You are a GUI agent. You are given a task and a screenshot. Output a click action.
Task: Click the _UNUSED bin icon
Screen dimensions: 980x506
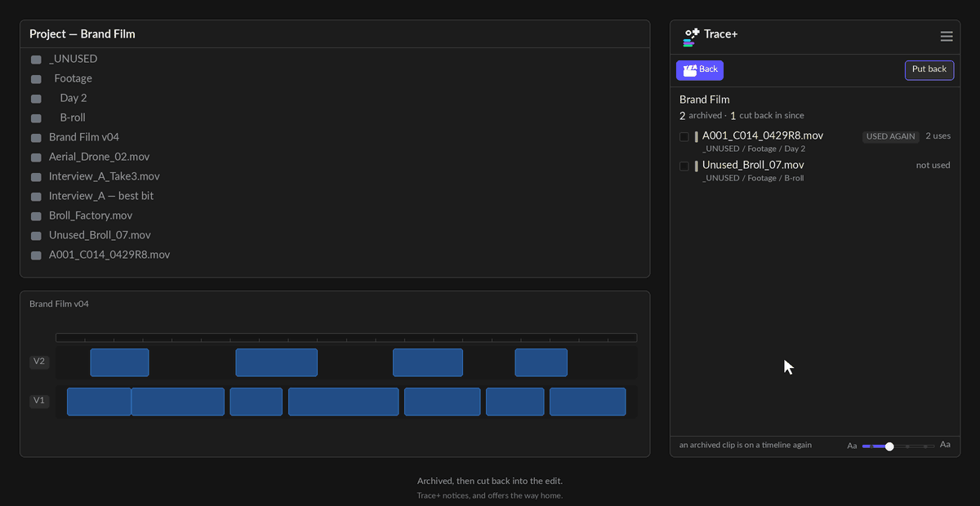pyautogui.click(x=36, y=60)
